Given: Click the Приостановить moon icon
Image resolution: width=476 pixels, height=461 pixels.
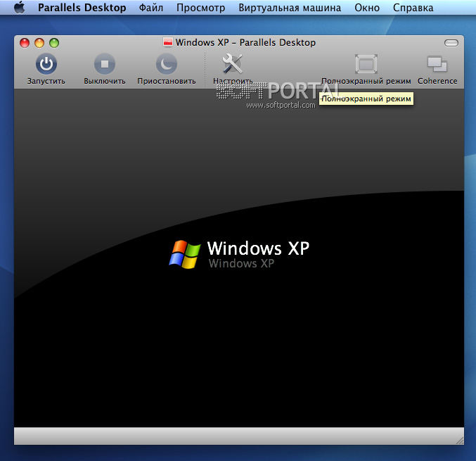Looking at the screenshot, I should pos(167,64).
